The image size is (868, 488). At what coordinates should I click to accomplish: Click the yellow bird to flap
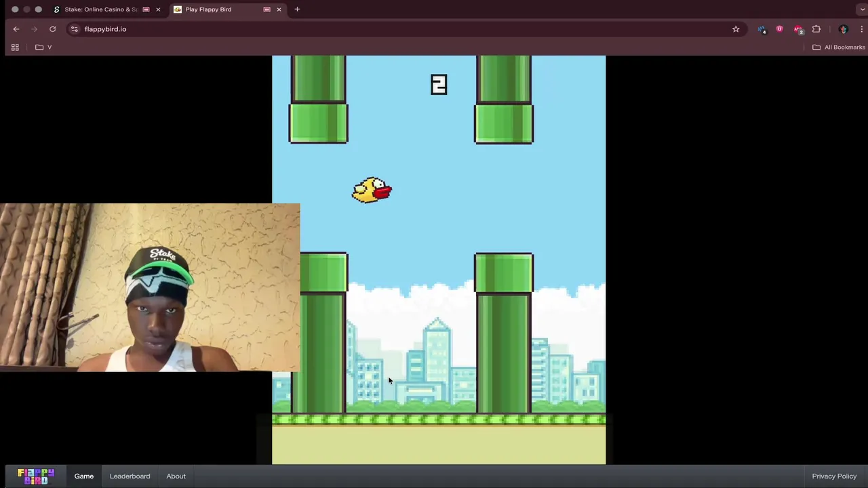372,190
